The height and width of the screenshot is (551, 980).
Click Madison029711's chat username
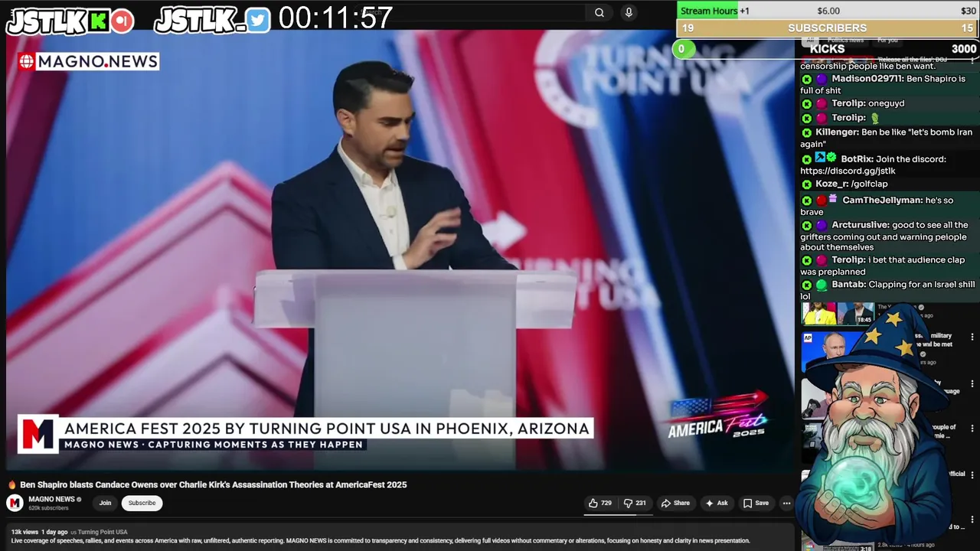click(867, 79)
